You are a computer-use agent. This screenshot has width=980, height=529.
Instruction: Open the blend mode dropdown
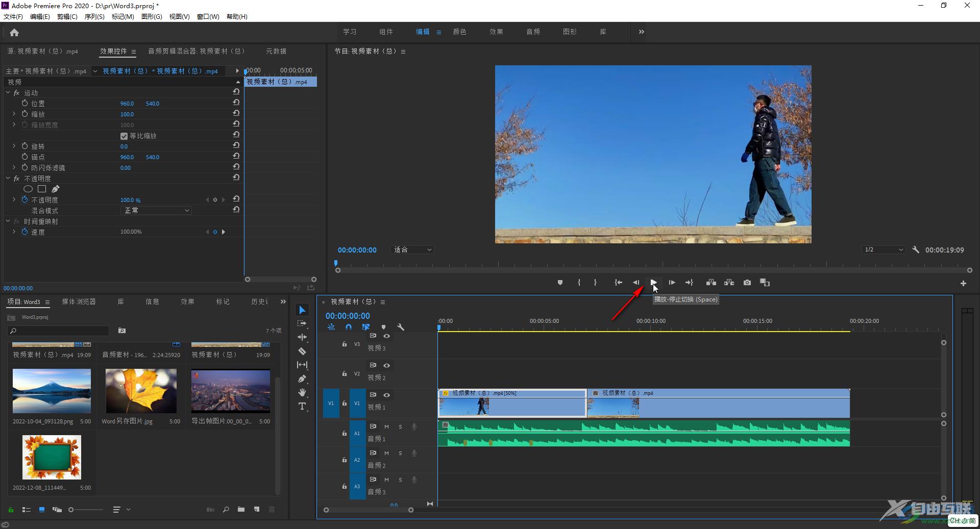pos(156,210)
